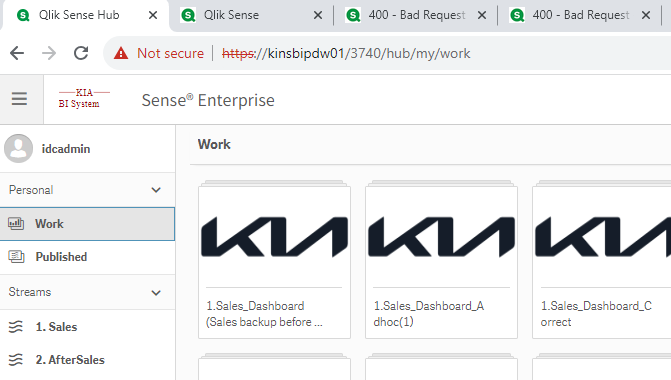Click the idcadmin username

(66, 149)
